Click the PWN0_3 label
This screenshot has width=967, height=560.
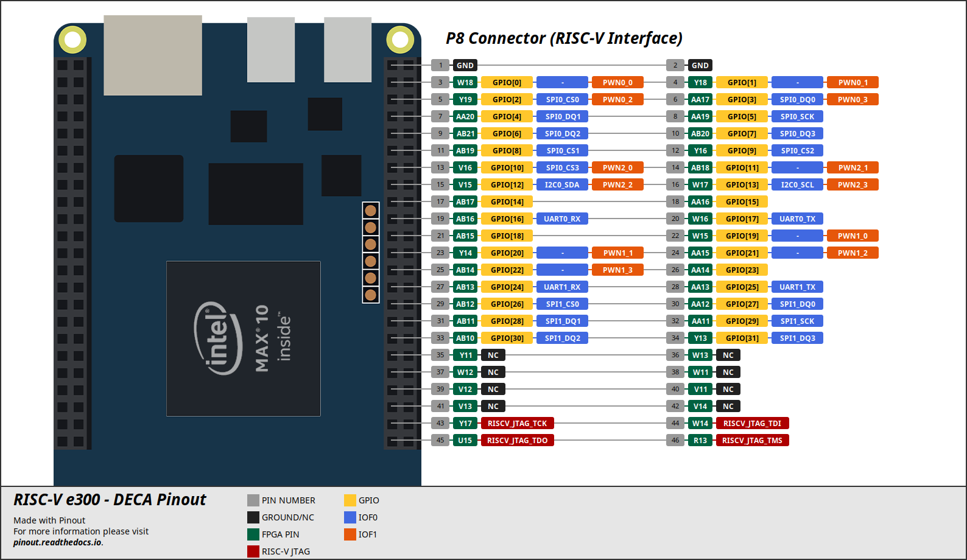point(853,99)
